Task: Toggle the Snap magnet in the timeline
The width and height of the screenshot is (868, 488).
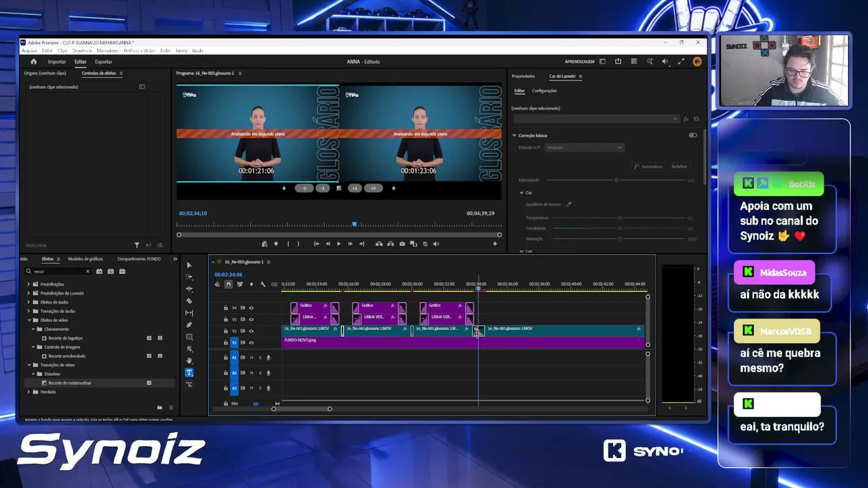Action: (229, 284)
